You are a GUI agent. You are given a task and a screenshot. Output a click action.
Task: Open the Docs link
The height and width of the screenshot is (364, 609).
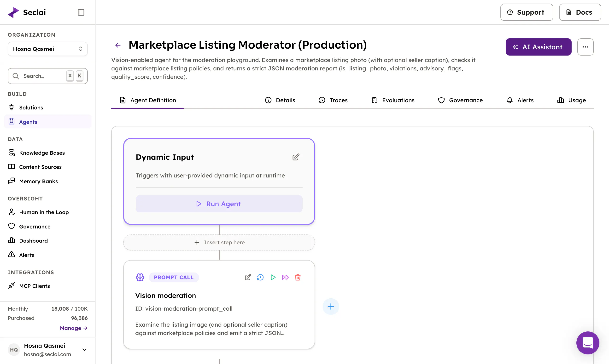(580, 12)
